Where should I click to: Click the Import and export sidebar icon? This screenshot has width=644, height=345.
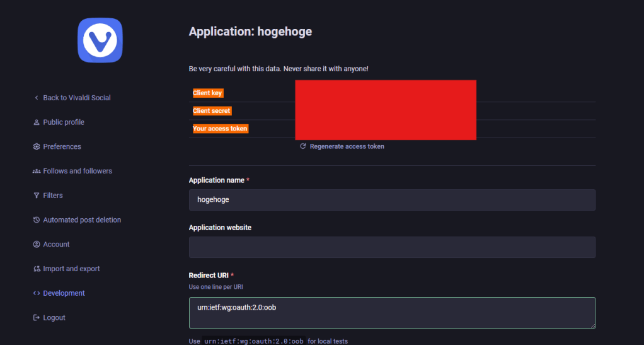[x=37, y=269]
